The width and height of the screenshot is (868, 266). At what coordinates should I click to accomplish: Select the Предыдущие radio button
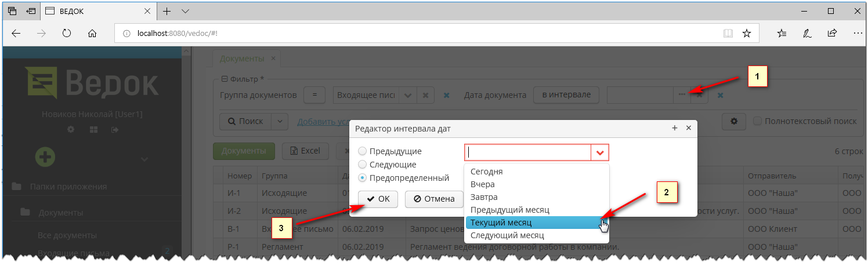[363, 151]
